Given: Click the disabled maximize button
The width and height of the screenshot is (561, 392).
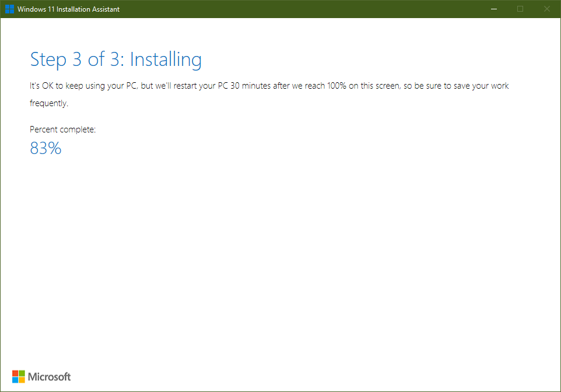Looking at the screenshot, I should [520, 9].
